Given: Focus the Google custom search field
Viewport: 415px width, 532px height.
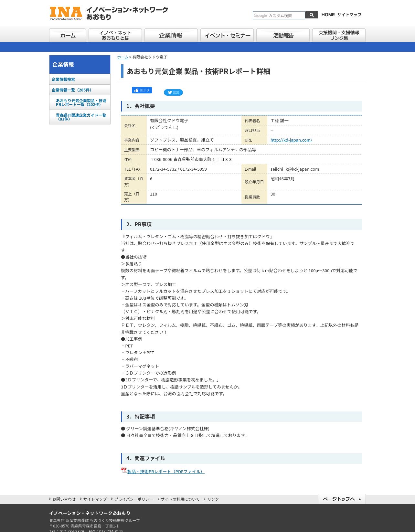Looking at the screenshot, I should click(279, 15).
